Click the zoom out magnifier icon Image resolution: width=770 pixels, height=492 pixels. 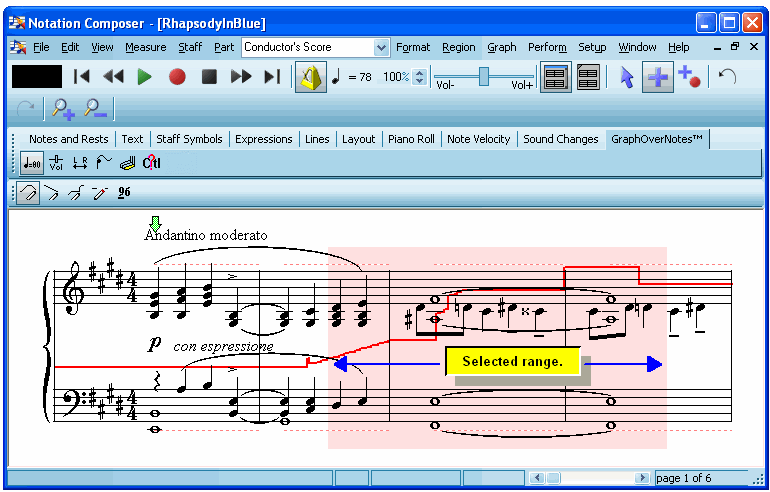96,109
